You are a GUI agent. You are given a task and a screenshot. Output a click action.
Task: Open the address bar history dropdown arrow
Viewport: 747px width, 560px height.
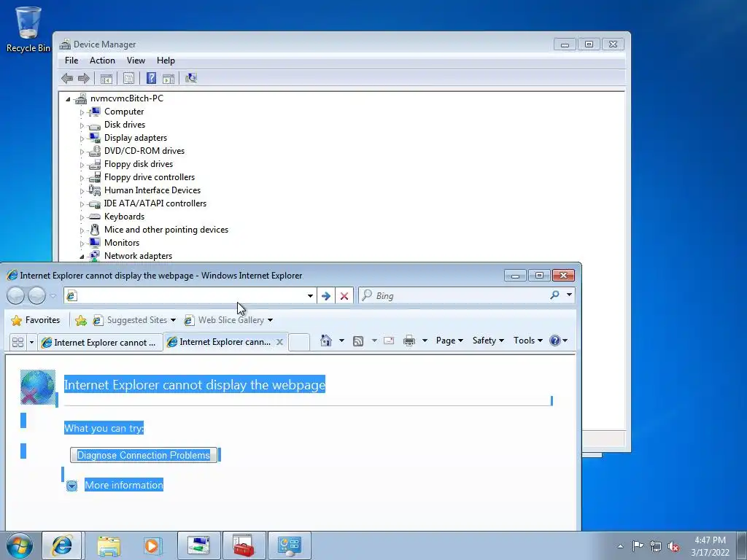coord(310,296)
